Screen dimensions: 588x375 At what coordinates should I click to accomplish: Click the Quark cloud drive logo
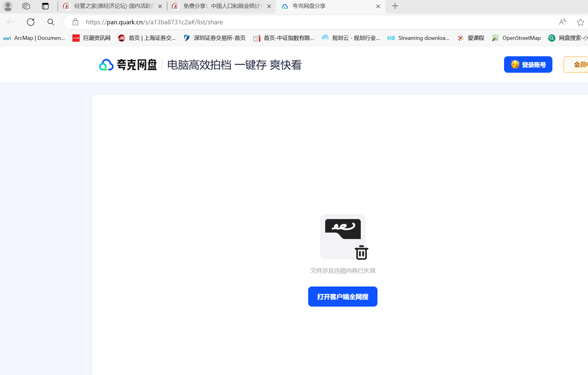pos(128,65)
